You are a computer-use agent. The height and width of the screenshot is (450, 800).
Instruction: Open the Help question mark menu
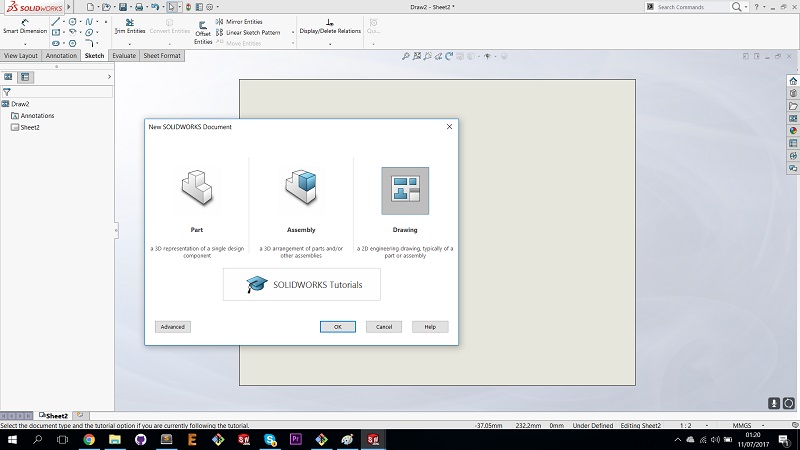(757, 7)
